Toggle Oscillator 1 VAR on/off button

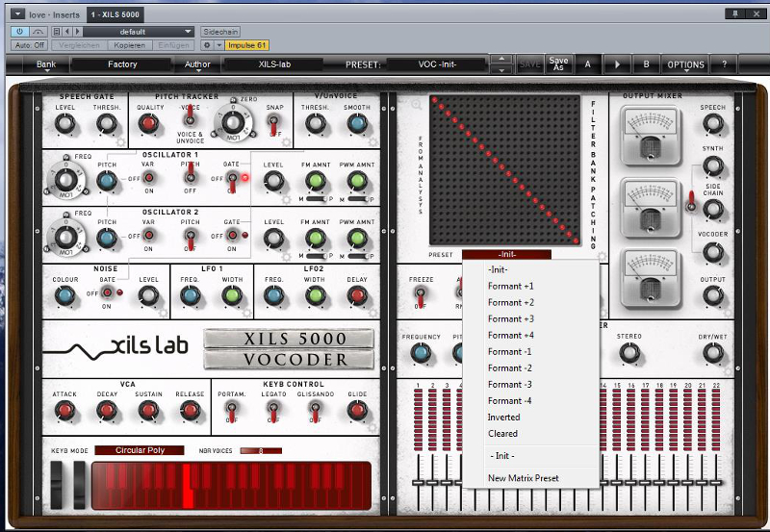[148, 178]
